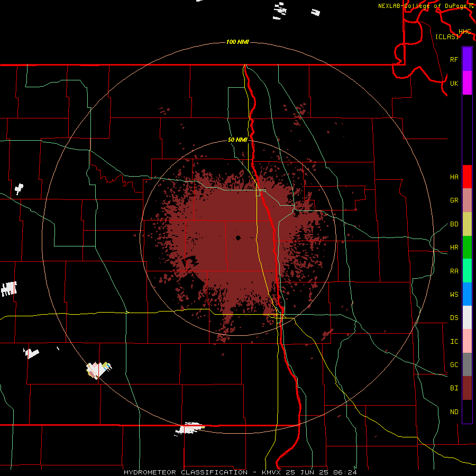Click the WS legend label

tap(454, 295)
